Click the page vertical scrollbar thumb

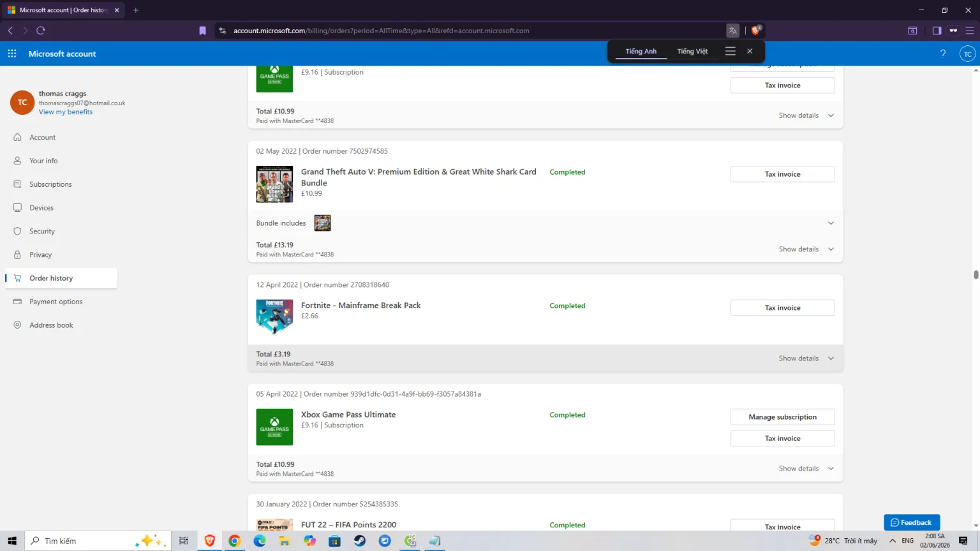976,275
